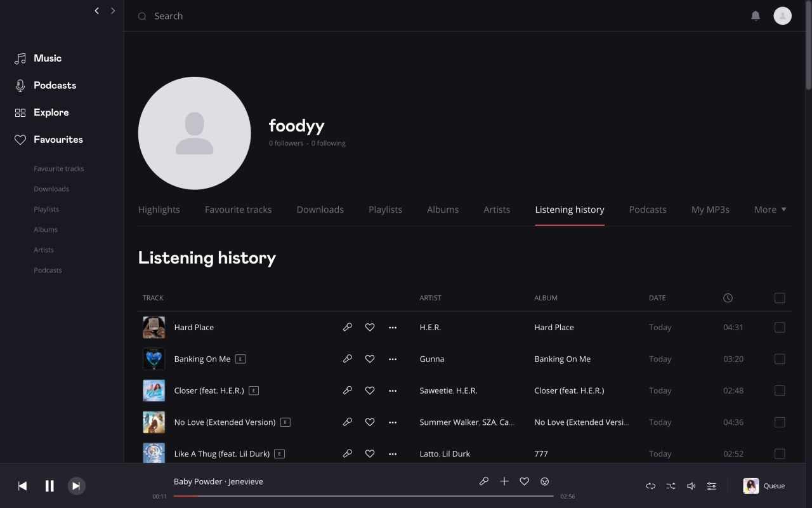
Task: Expand the More tab dropdown
Action: tap(769, 209)
